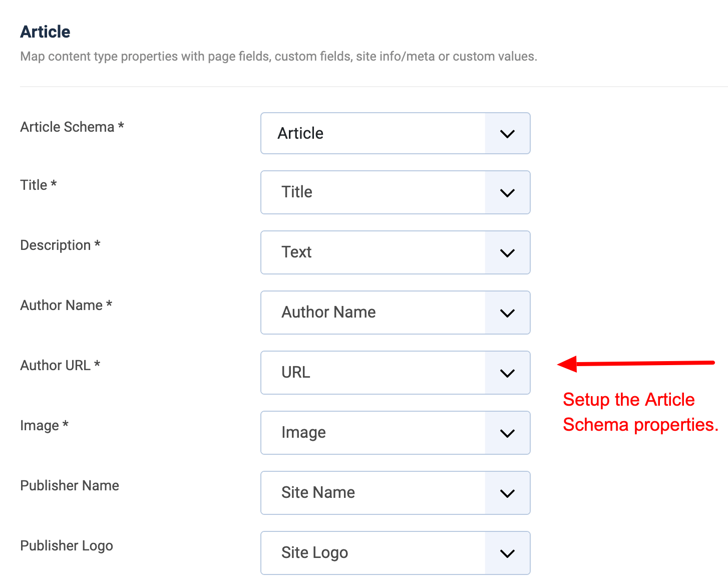This screenshot has height=583, width=728.
Task: Click the Author URL required field label
Action: (60, 365)
